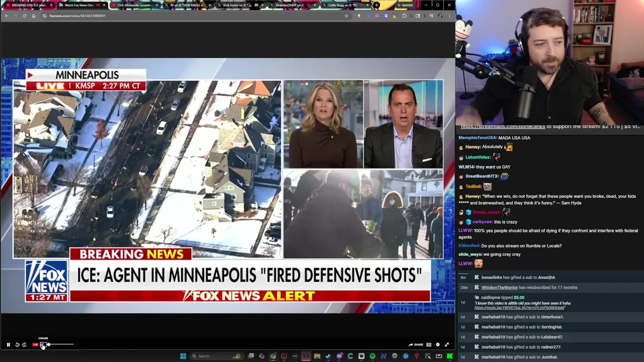Open the Windows Start menu
Viewport: 644px width, 362px height.
[x=183, y=356]
